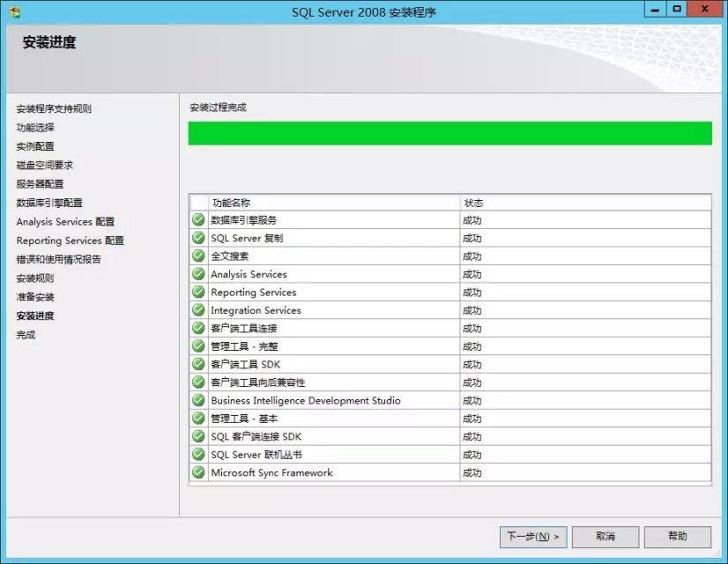Click the 客户端工具 SDK feature name
The height and width of the screenshot is (564, 728).
click(x=246, y=364)
